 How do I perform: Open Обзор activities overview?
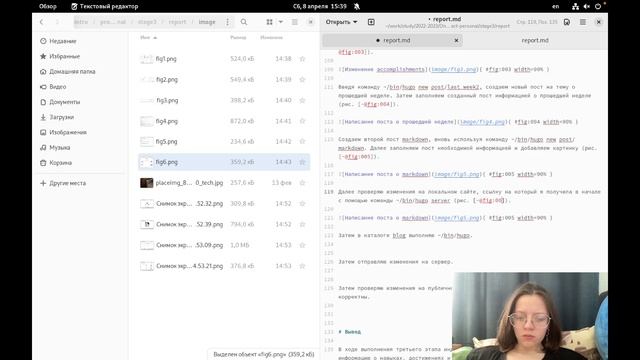tap(48, 6)
